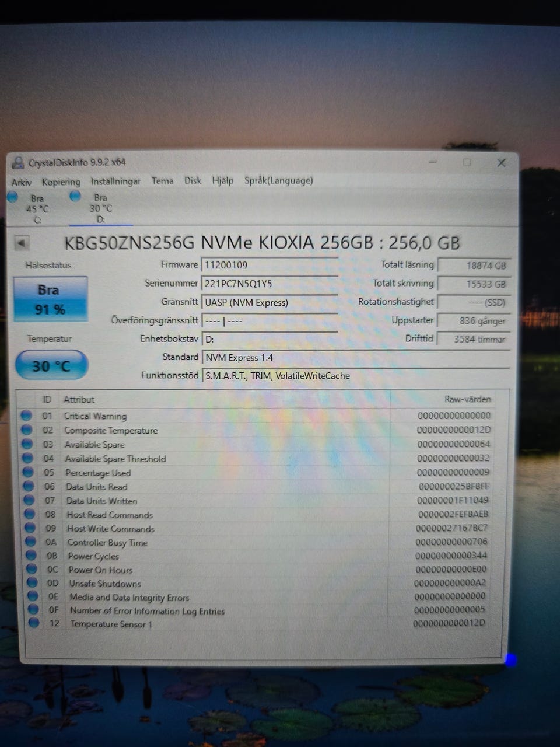Click the status icon for Unsafe Shutdowns
560x747 pixels.
pos(33,582)
